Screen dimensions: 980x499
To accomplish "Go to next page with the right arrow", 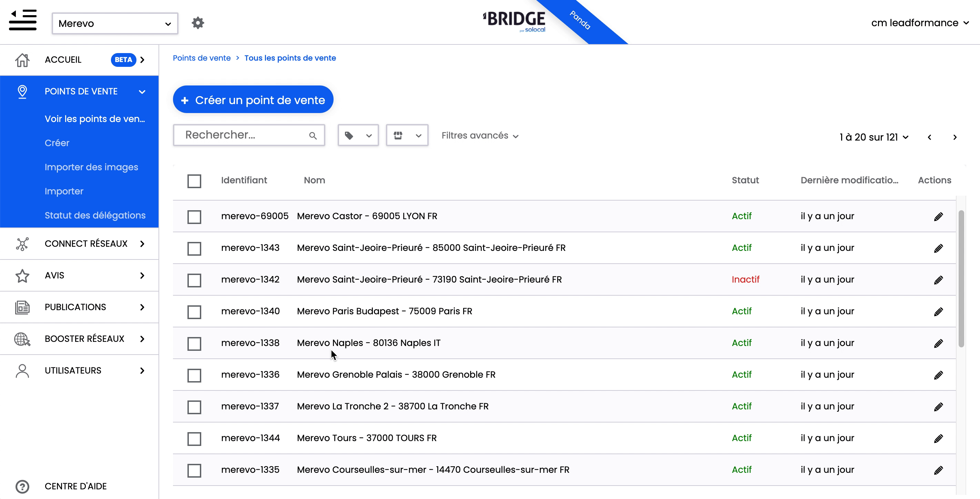I will (955, 137).
